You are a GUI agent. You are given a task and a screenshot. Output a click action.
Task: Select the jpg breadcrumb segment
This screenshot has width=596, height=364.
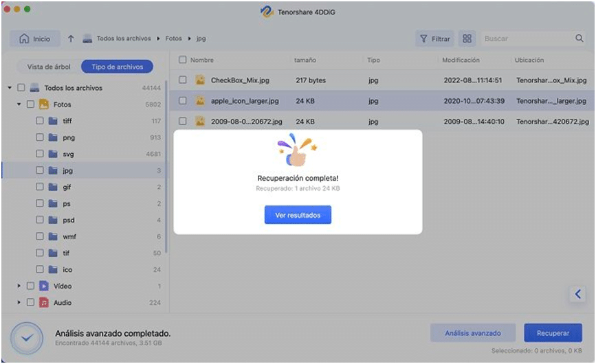pyautogui.click(x=201, y=38)
